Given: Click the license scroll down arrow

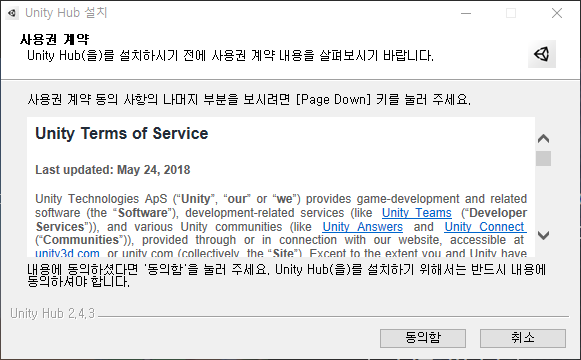Looking at the screenshot, I should tap(543, 235).
